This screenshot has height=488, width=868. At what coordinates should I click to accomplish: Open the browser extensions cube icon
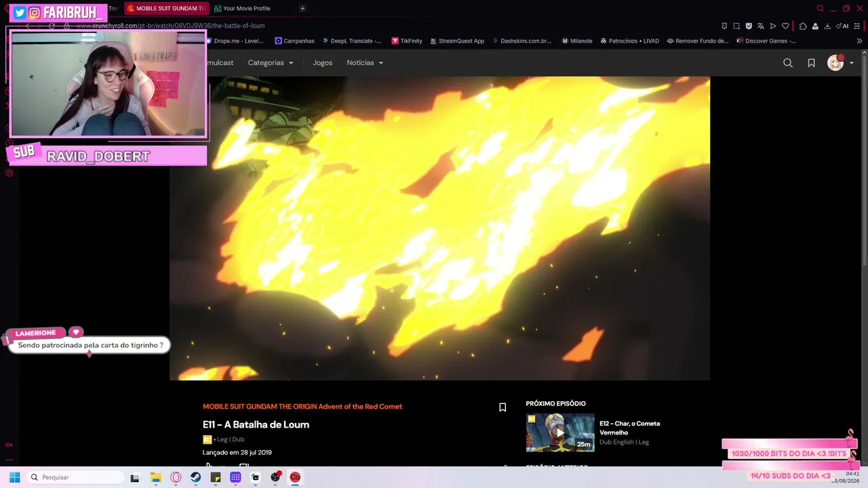(803, 26)
